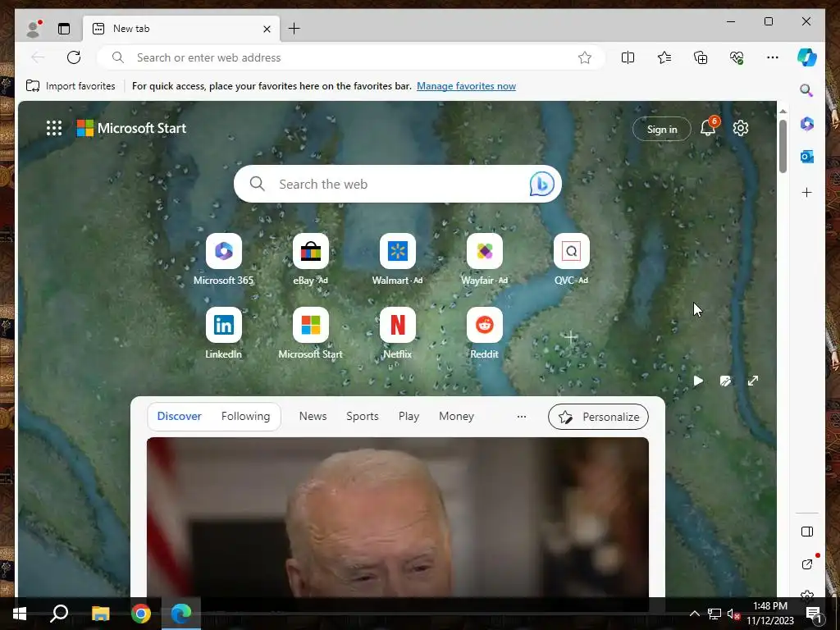Open the QVC quick link

[571, 259]
